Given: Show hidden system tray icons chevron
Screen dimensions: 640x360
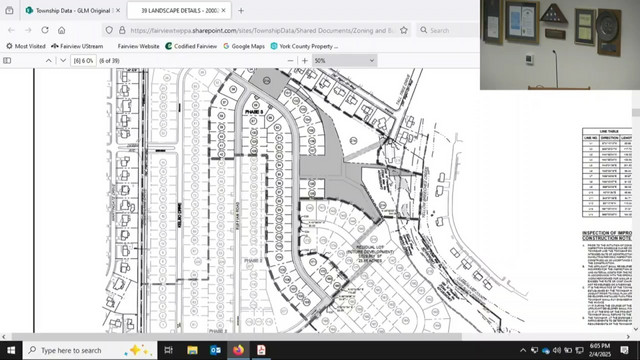Looking at the screenshot, I should (523, 350).
